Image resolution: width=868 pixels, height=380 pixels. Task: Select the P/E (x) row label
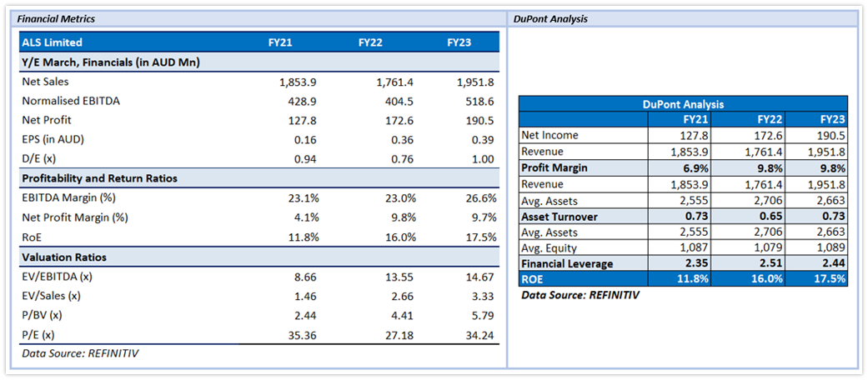(38, 335)
